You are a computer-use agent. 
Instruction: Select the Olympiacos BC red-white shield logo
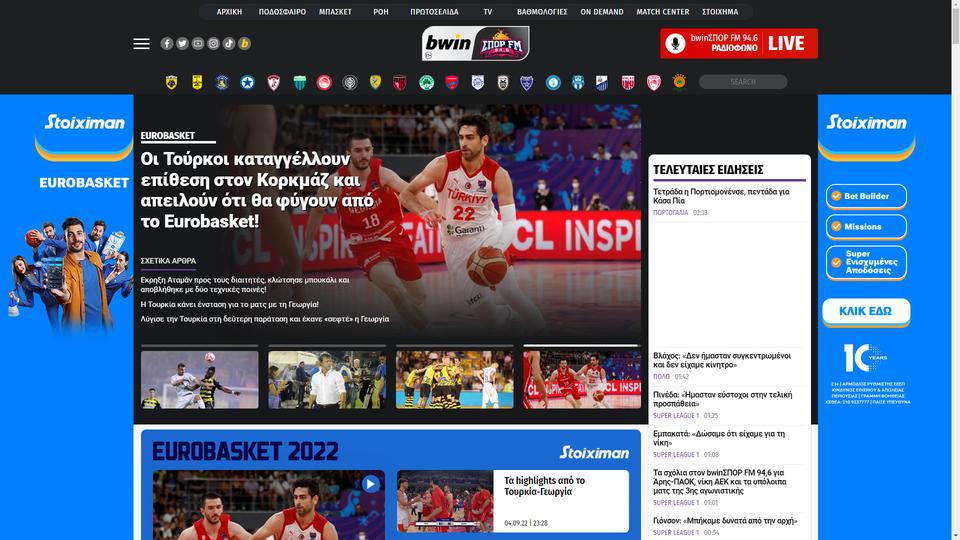click(654, 82)
